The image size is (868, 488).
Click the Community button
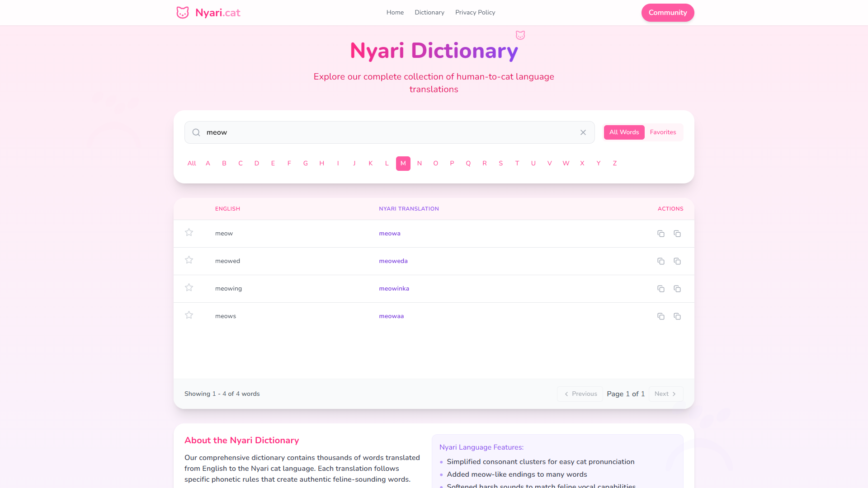pos(668,12)
